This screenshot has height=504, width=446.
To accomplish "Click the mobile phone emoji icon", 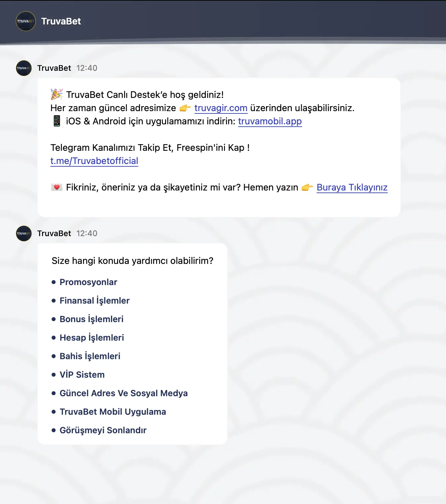I will pos(57,121).
